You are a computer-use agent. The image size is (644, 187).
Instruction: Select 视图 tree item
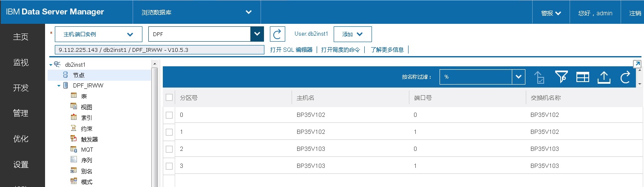click(x=86, y=107)
